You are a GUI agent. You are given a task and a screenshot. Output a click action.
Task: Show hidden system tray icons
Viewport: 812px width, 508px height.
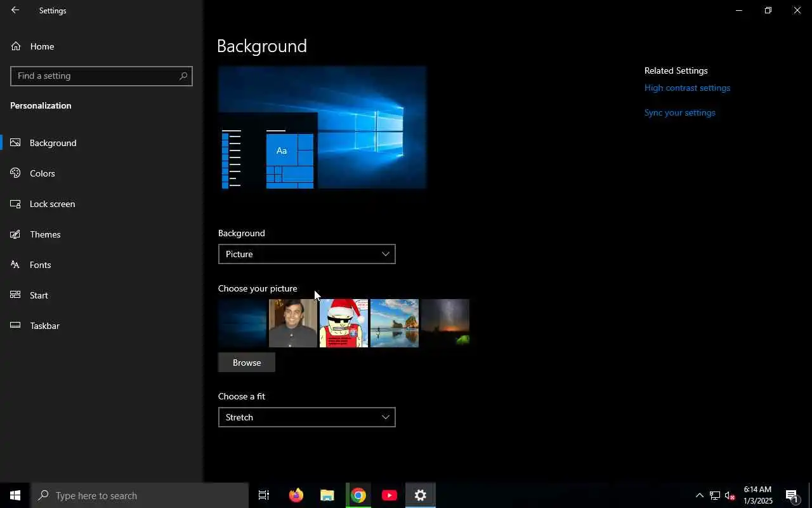[699, 495]
